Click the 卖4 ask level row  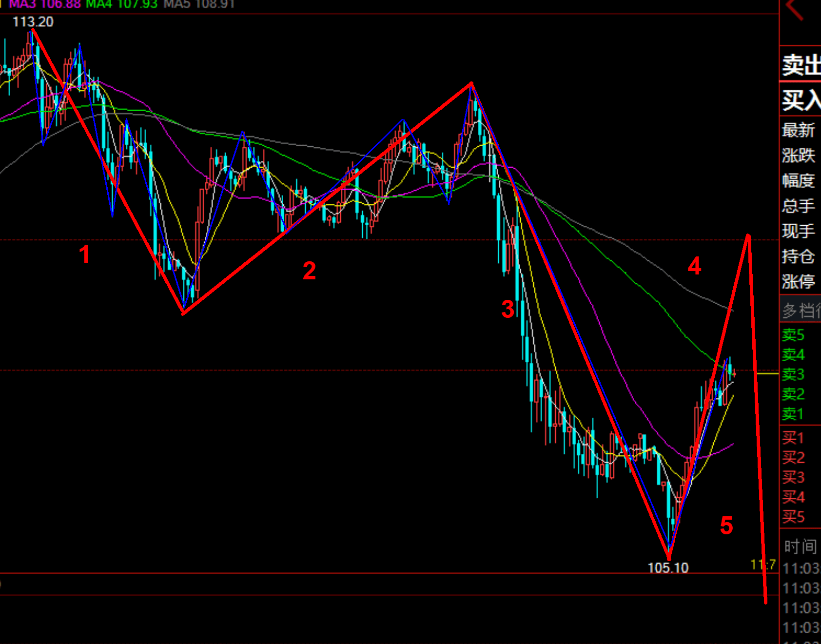tap(793, 354)
